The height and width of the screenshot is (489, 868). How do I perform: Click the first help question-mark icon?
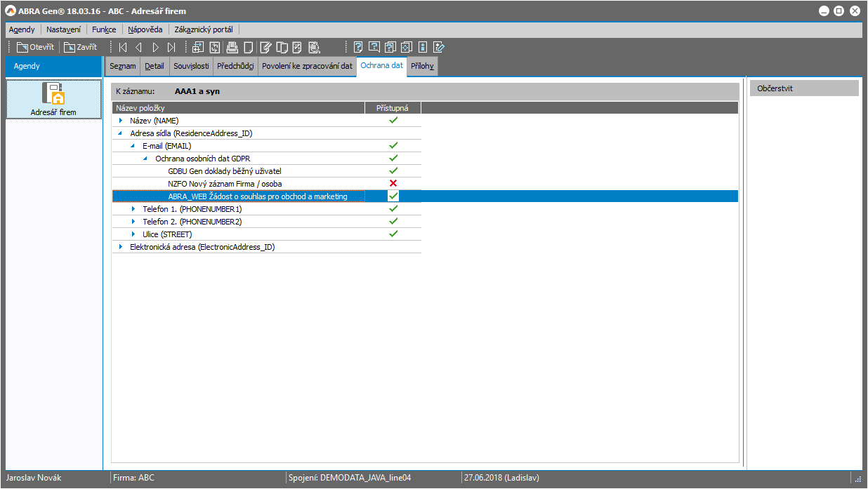[x=358, y=48]
